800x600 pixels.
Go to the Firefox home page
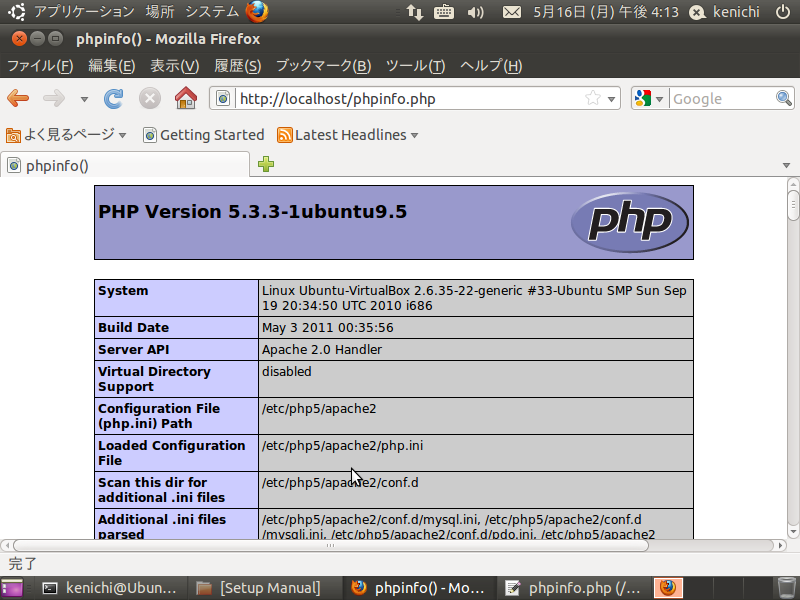pyautogui.click(x=186, y=98)
